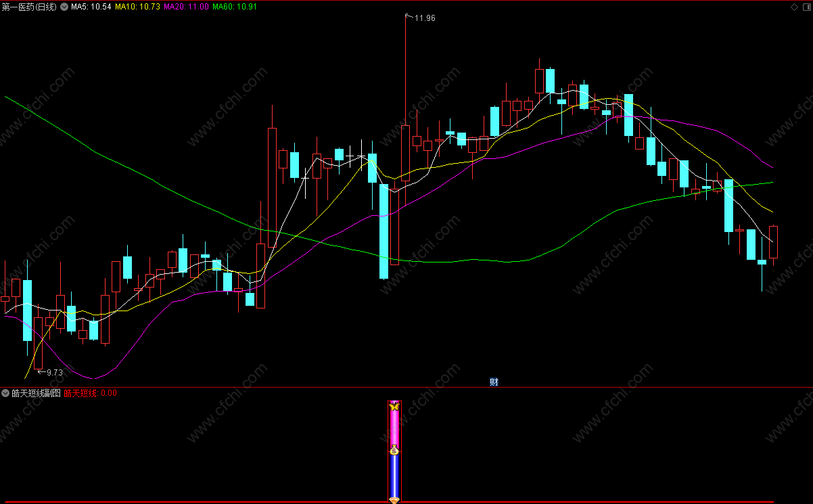The height and width of the screenshot is (504, 813).
Task: Expand the 皓天短线副图 indicator dropdown arrow
Action: (x=5, y=393)
